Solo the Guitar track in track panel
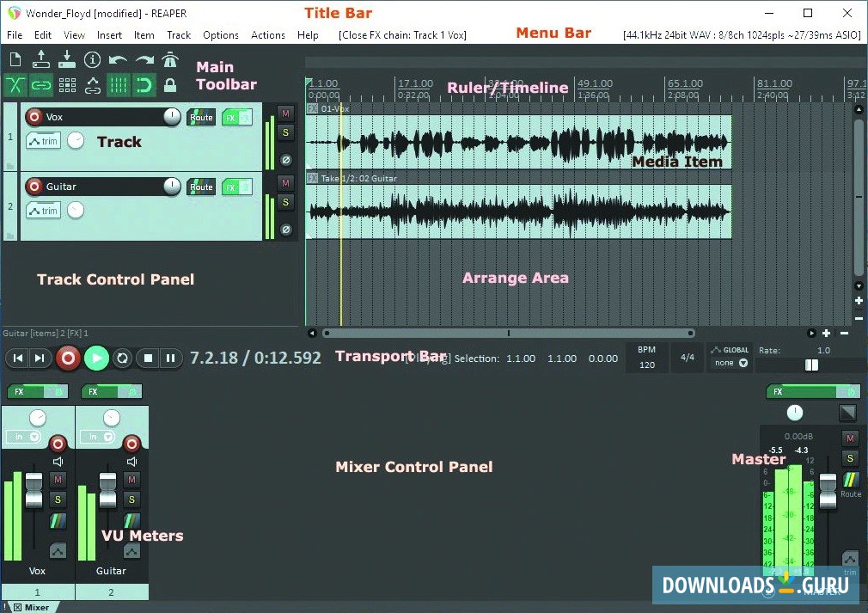Screen dimensions: 868x613 pos(286,202)
